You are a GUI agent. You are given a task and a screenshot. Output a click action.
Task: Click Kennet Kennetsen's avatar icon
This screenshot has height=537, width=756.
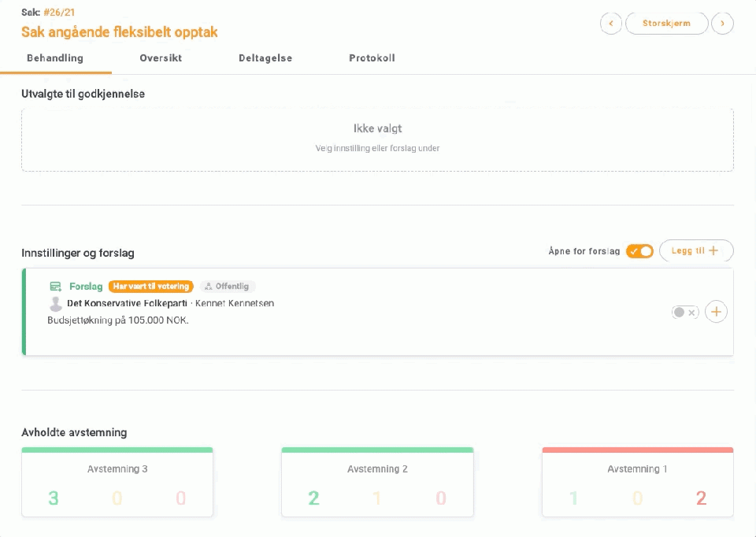56,304
